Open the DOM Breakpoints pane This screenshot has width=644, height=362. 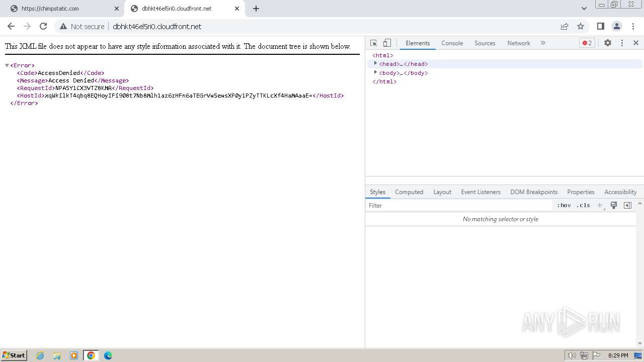[x=534, y=192]
